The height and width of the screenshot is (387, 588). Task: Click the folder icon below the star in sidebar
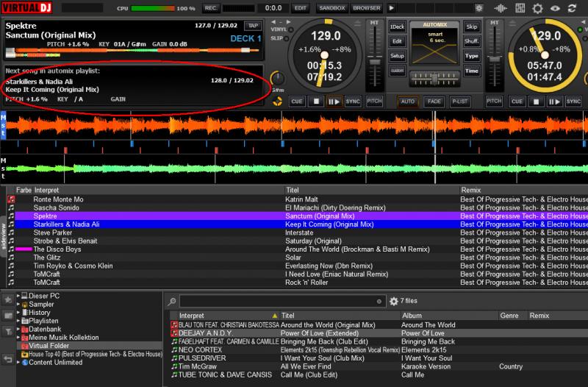pos(8,316)
